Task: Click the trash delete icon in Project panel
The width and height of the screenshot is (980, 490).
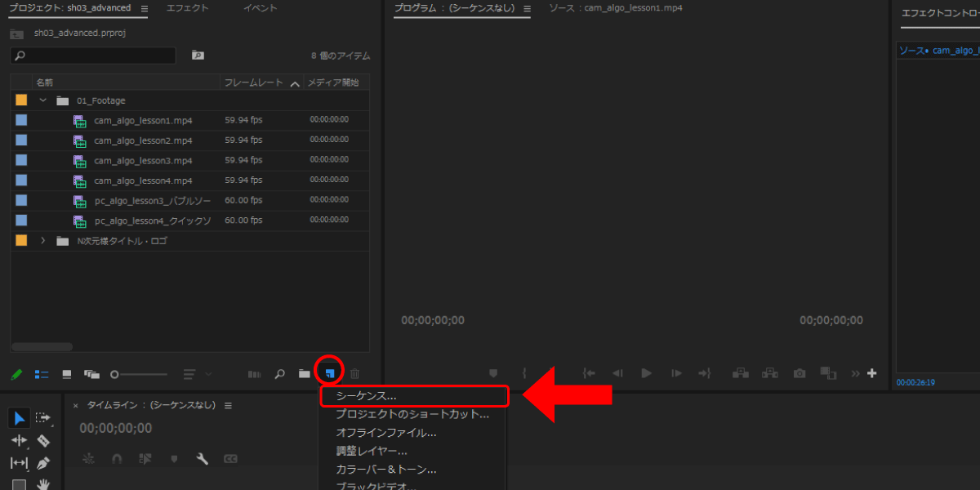Action: [354, 374]
